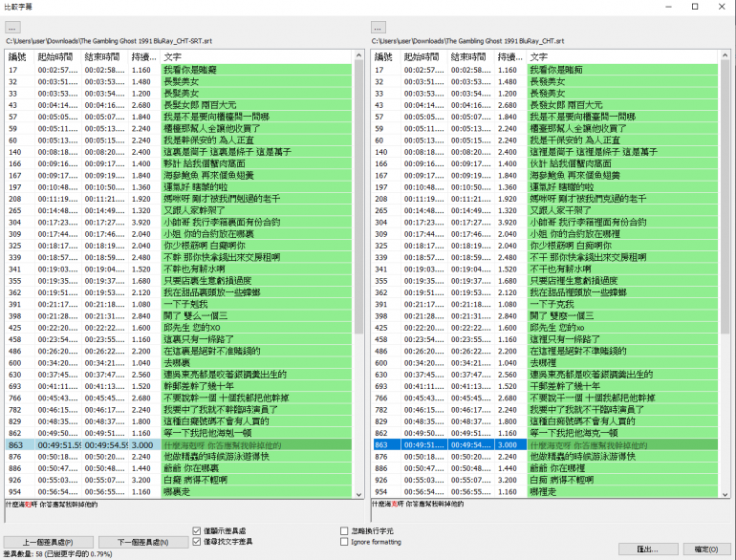736x560 pixels.
Task: Select highlighted row 863 in right list
Action: 545,445
